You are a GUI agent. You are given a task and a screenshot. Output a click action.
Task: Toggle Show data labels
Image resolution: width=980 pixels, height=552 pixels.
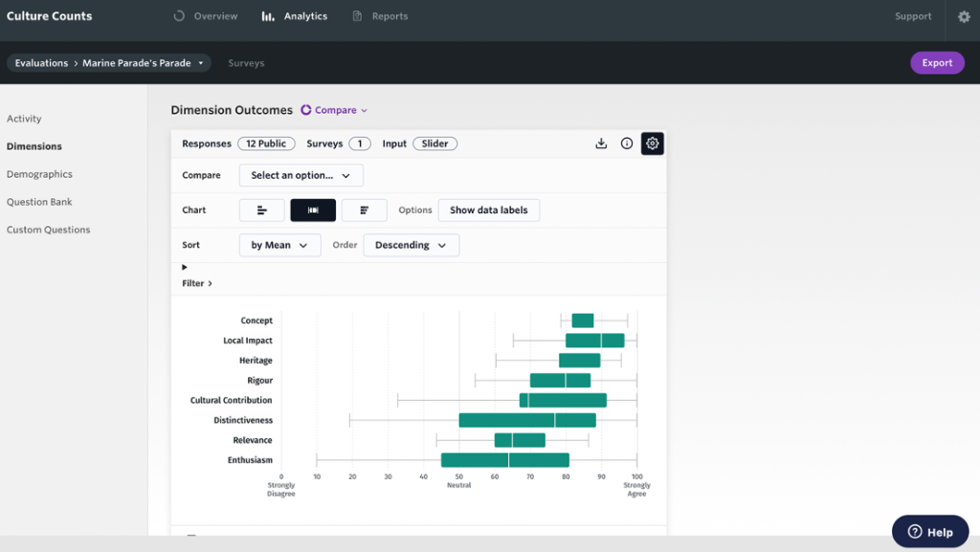488,210
